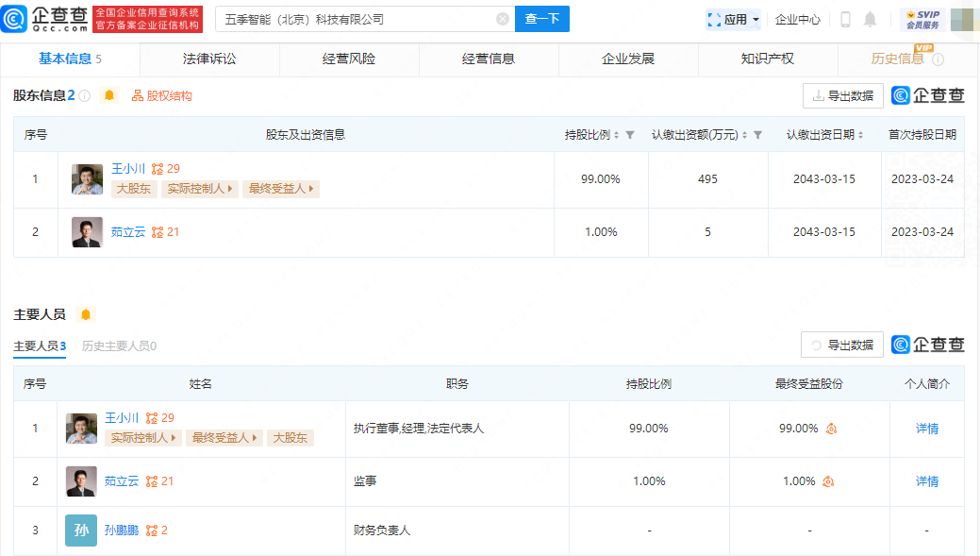Click the user avatar in top right
Image resolution: width=980 pixels, height=556 pixels.
(x=964, y=20)
